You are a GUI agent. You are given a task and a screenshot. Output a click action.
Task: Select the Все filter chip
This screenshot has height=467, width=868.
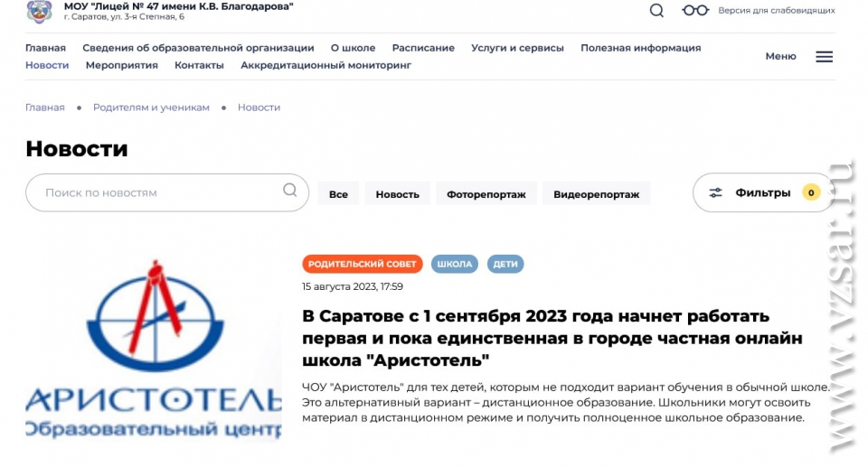pyautogui.click(x=338, y=194)
